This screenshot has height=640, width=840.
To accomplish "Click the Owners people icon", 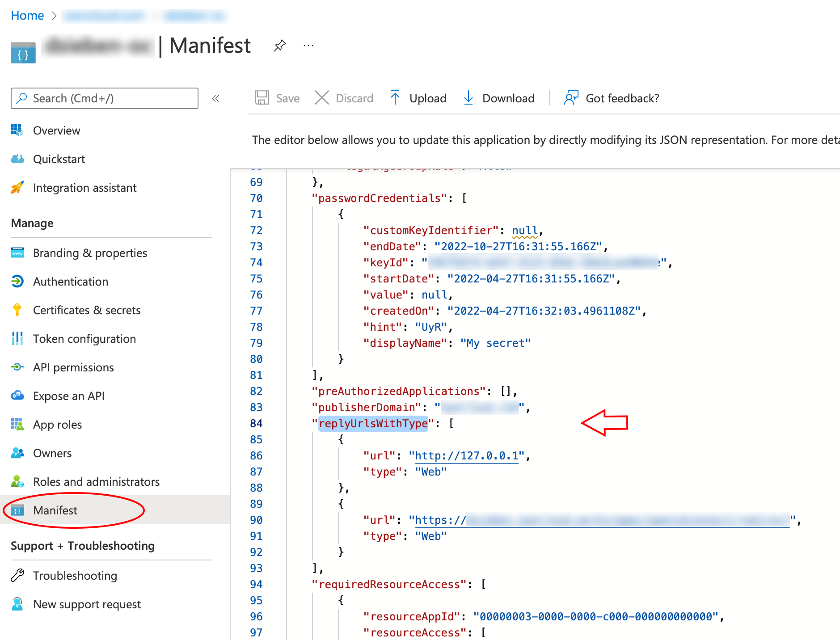I will click(x=17, y=453).
